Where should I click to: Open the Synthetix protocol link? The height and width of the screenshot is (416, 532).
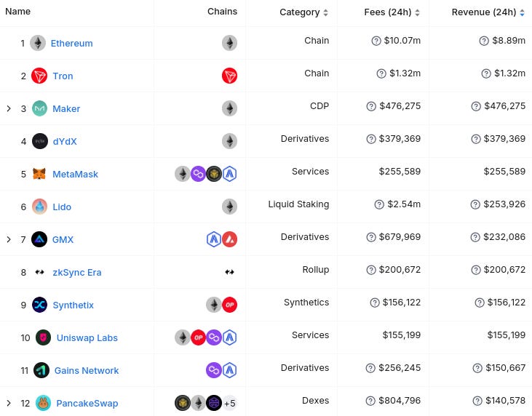[74, 305]
